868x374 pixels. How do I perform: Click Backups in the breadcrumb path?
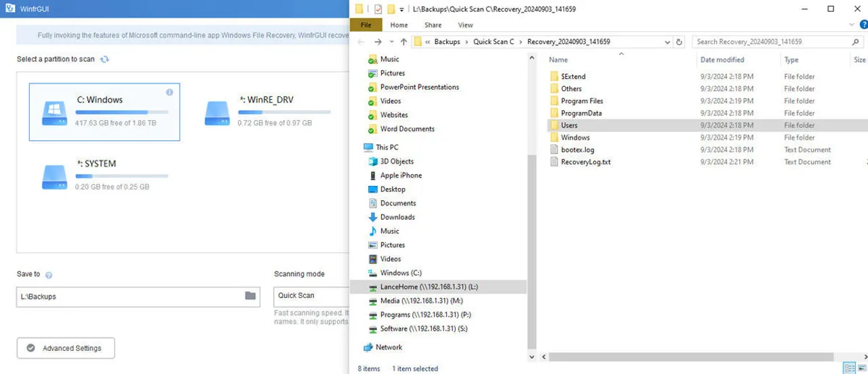(447, 42)
